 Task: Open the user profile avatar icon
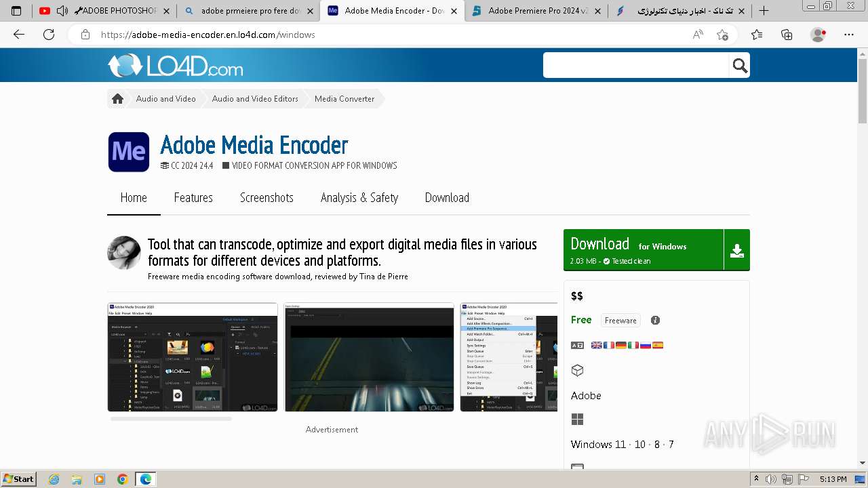tap(818, 35)
